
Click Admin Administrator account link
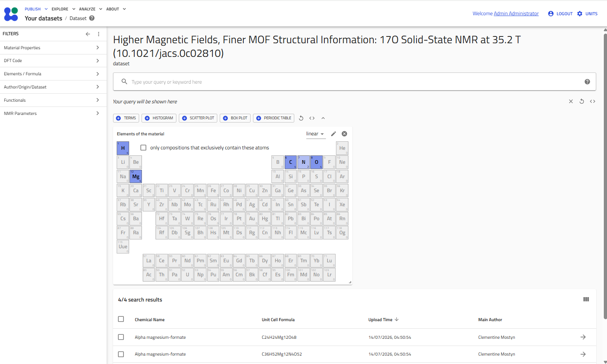(516, 14)
